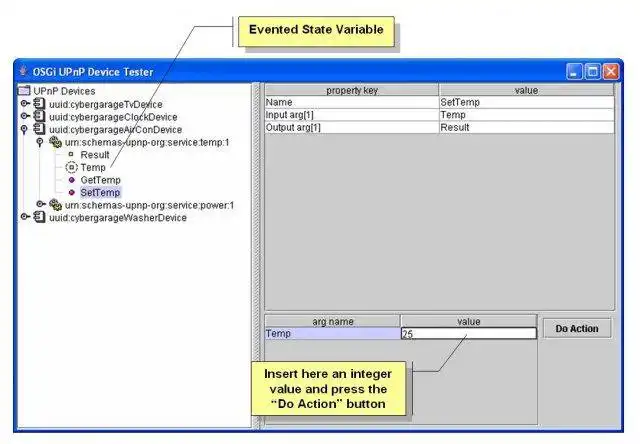
Task: Select uuid:cybergarageAirConDevice in the tree
Action: pos(116,130)
